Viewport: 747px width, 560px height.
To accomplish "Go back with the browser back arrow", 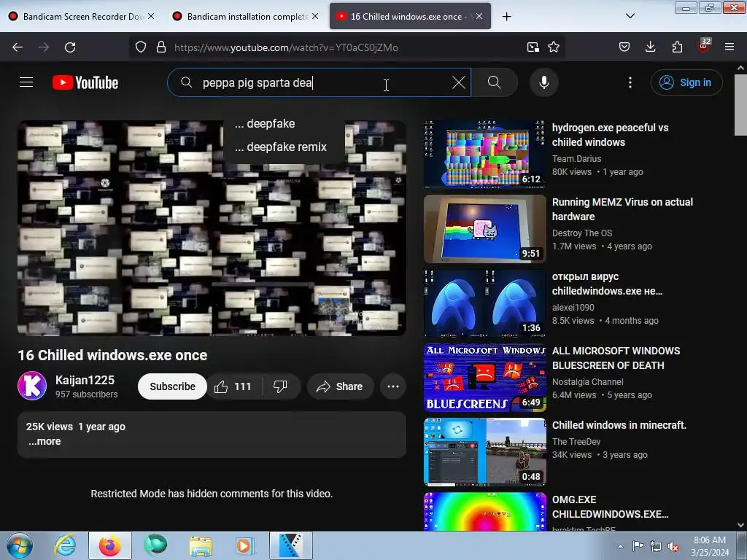I will click(18, 47).
